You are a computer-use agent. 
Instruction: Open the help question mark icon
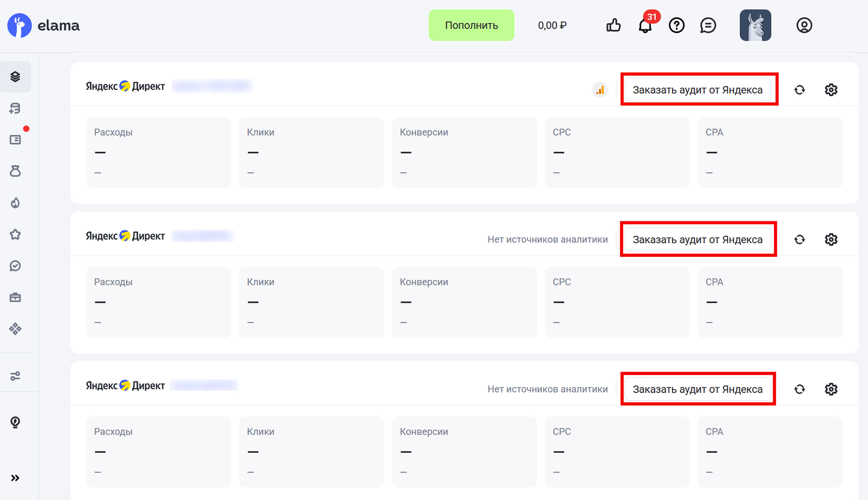coord(677,25)
